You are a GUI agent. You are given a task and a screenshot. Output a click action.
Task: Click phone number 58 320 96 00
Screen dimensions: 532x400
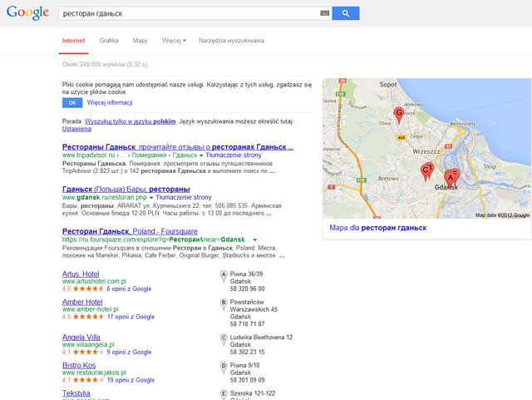248,289
